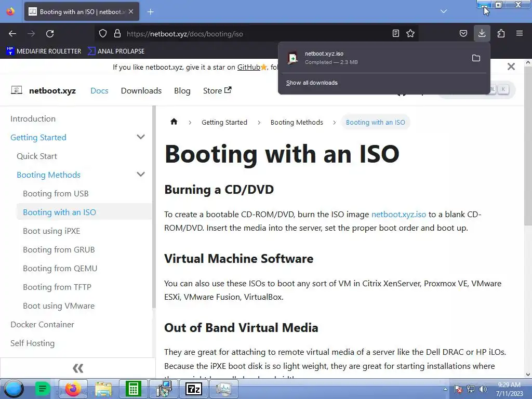Screen dimensions: 532x399
Task: Select Booting from USB in the sidebar
Action: point(56,193)
